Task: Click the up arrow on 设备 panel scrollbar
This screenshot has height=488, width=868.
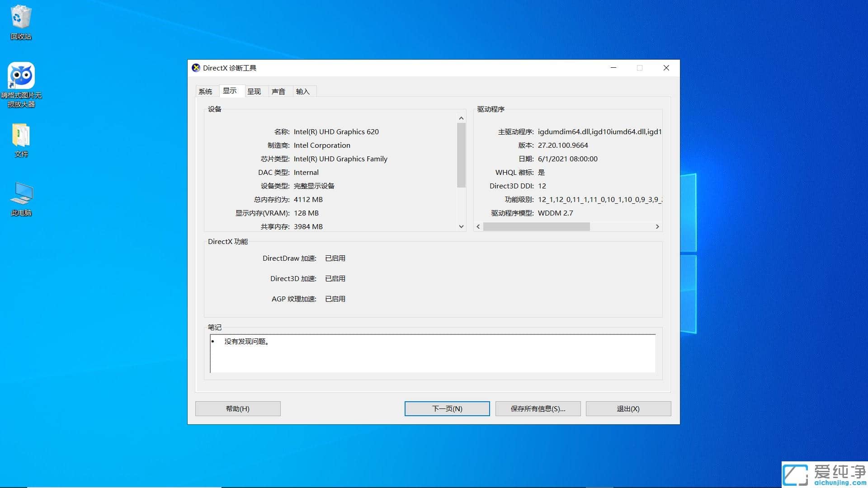Action: 461,117
